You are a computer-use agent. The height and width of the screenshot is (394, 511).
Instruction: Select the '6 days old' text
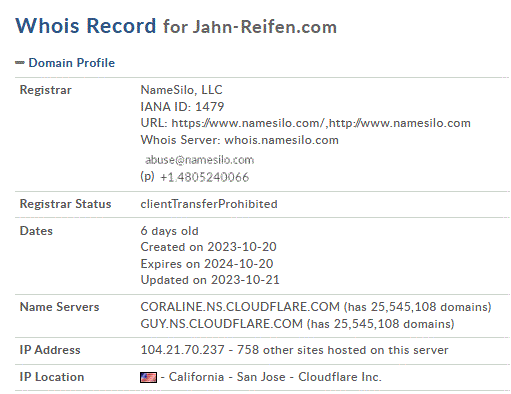[x=169, y=231]
